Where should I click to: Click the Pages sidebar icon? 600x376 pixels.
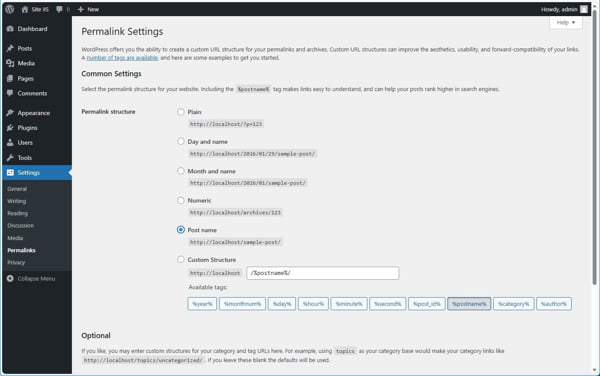[10, 78]
